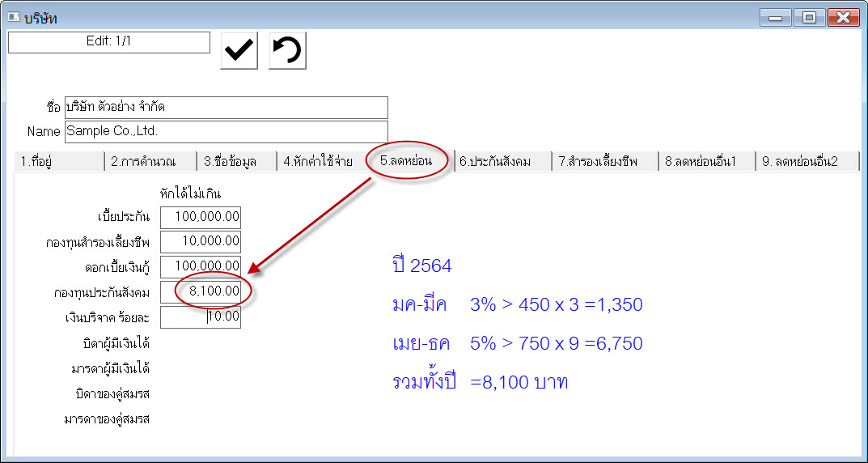Screen dimensions: 868x463
Task: Switch to the 2.การคำนวณ tab
Action: pos(150,162)
